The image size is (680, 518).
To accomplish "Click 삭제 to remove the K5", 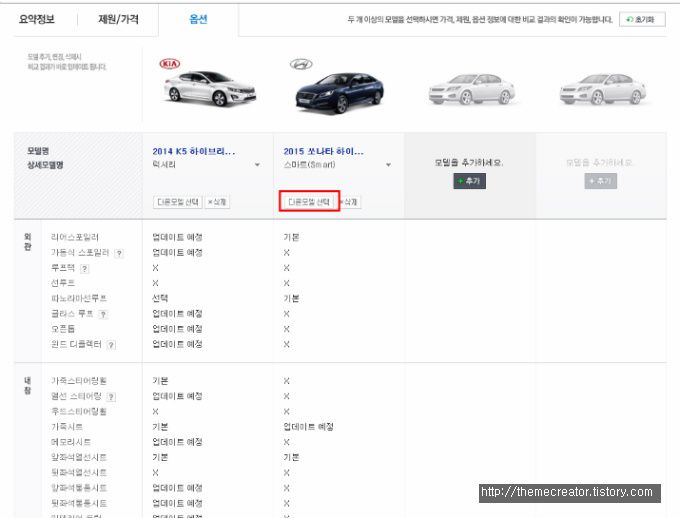I will 217,202.
